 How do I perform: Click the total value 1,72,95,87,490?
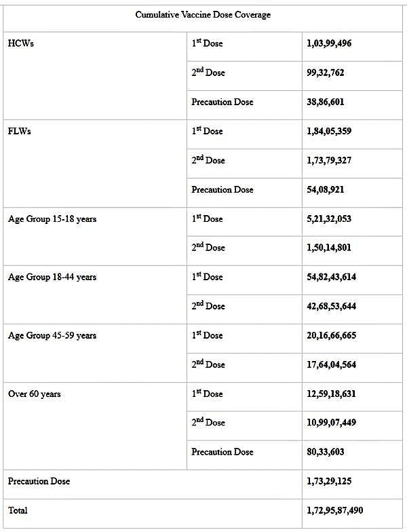pos(338,510)
